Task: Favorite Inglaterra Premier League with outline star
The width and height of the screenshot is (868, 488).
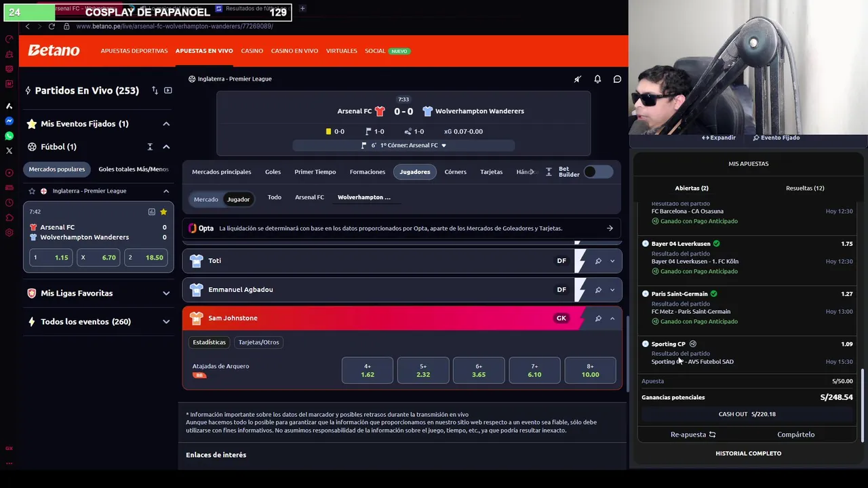Action: pyautogui.click(x=32, y=191)
